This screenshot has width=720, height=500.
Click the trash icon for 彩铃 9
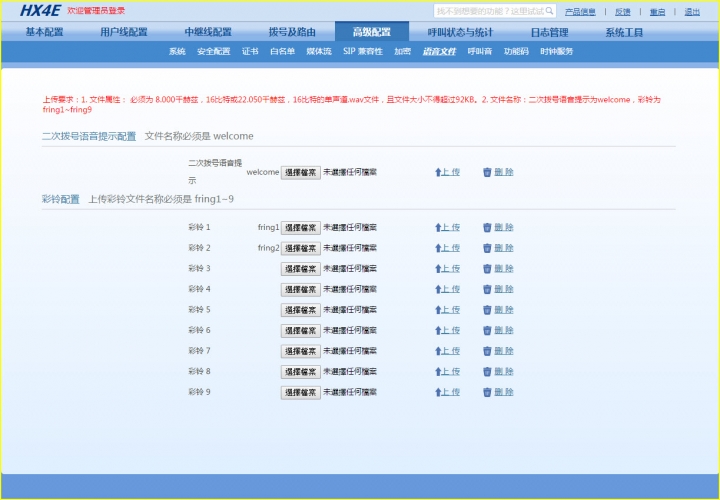point(487,393)
